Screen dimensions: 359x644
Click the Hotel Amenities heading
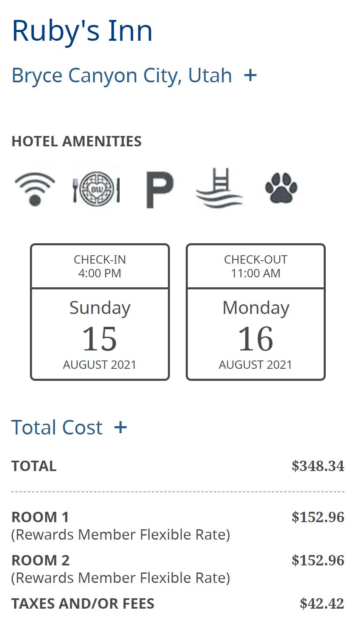click(76, 141)
